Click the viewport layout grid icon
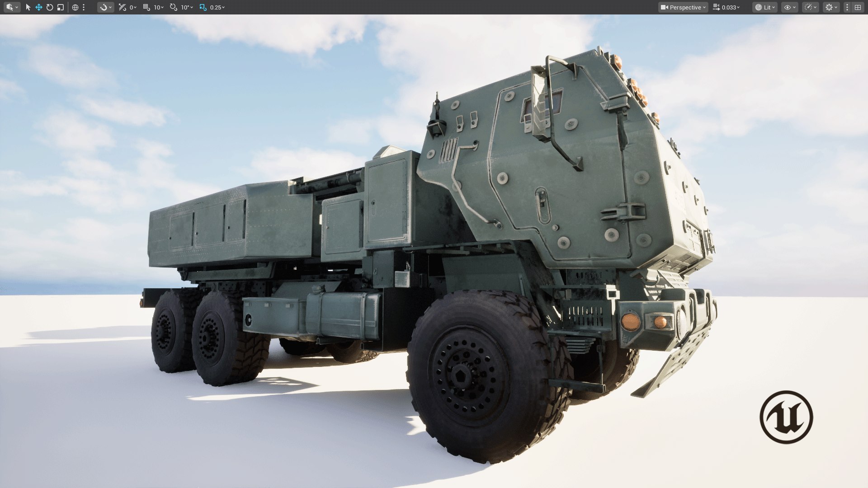Viewport: 868px width, 488px height. tap(858, 7)
